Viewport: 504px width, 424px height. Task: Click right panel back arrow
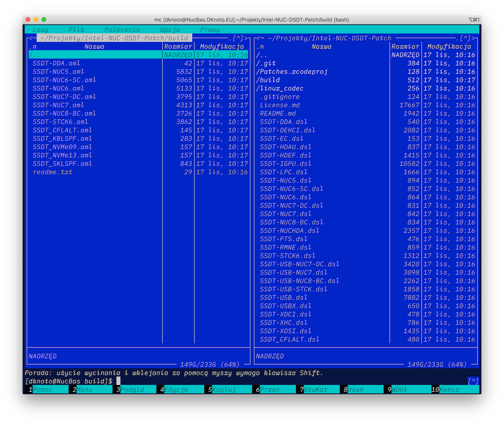258,38
